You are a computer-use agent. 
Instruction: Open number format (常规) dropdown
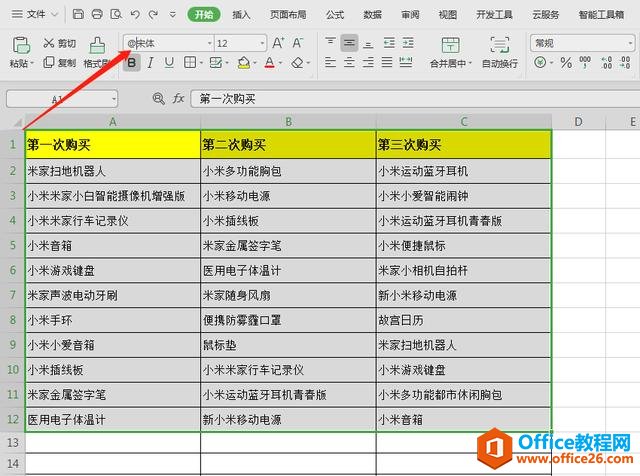click(x=631, y=43)
